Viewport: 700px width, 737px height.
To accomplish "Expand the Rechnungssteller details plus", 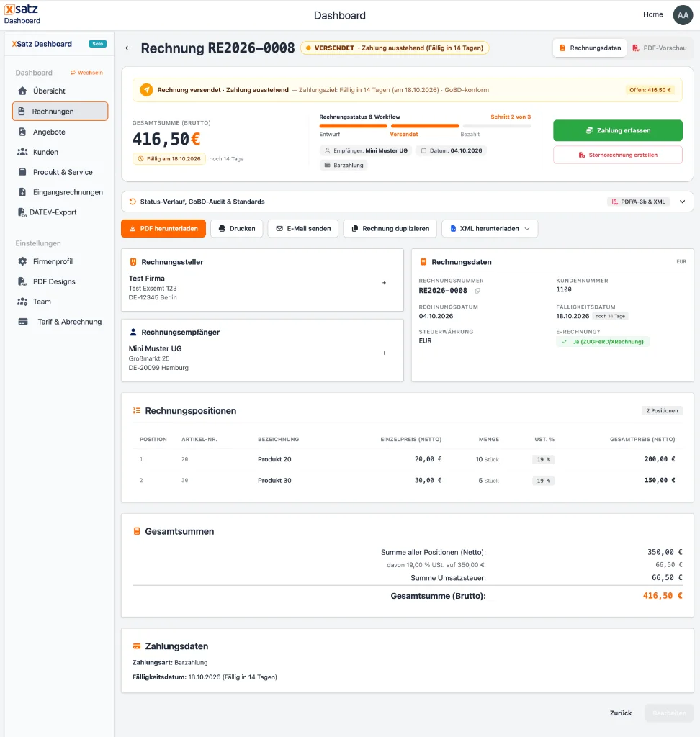I will pos(385,283).
